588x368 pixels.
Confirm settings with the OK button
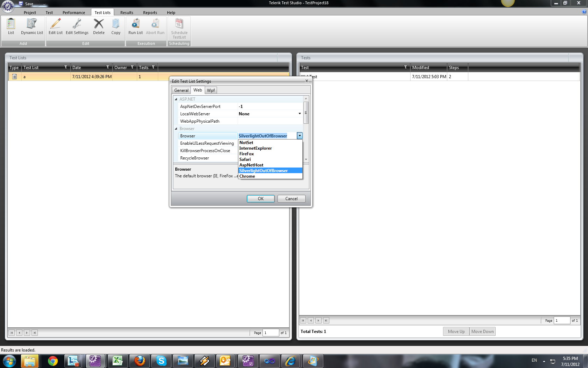[261, 199]
